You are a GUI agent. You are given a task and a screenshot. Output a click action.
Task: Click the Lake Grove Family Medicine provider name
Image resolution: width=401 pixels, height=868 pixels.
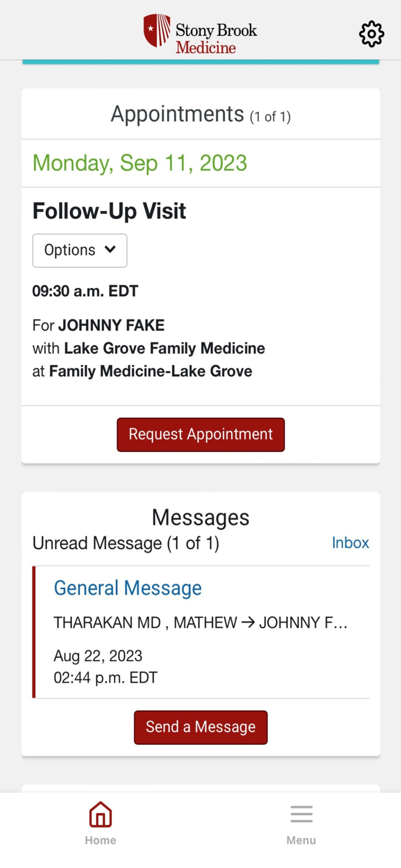[164, 348]
